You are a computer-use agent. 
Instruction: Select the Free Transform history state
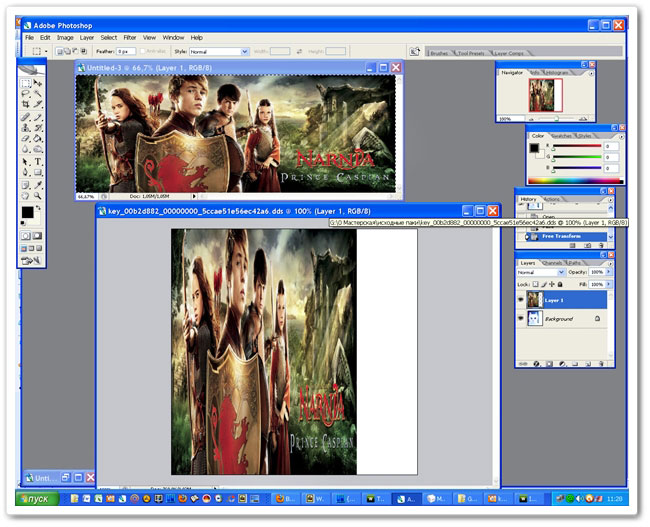coord(574,237)
